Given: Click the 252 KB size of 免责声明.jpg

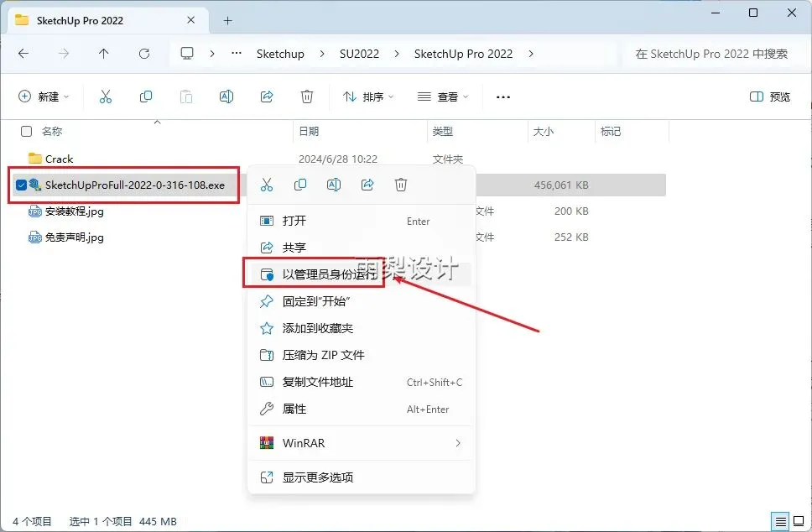Looking at the screenshot, I should (x=571, y=237).
